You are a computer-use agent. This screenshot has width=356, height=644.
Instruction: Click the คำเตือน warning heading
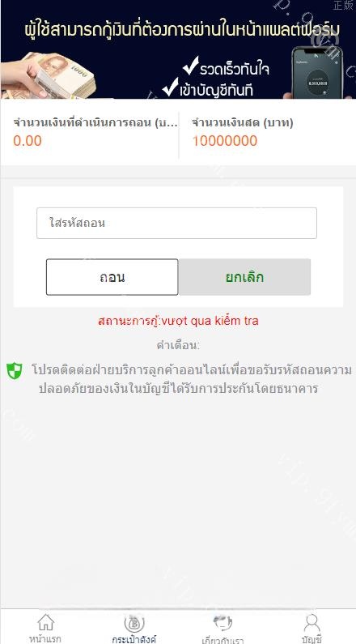[x=178, y=345]
